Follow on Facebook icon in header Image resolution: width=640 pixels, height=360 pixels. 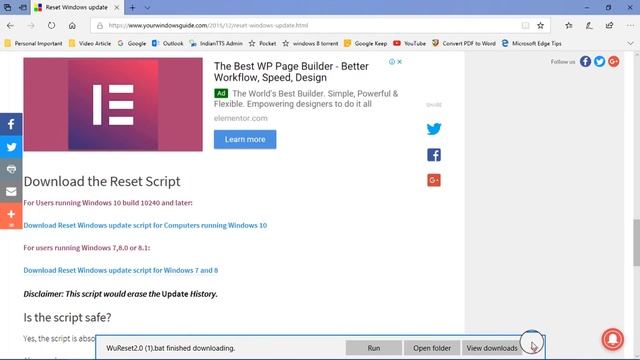pos(585,62)
